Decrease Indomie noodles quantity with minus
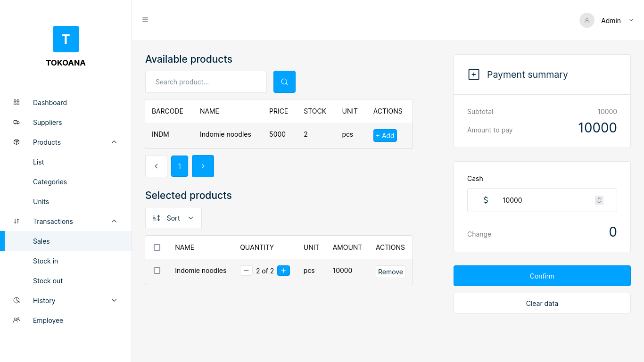This screenshot has height=362, width=644. [246, 271]
